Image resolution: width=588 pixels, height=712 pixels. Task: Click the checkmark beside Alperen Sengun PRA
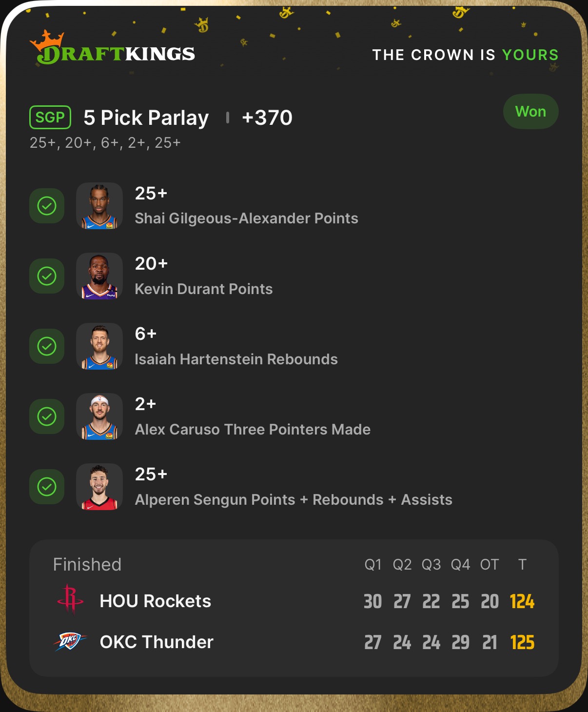coord(47,487)
